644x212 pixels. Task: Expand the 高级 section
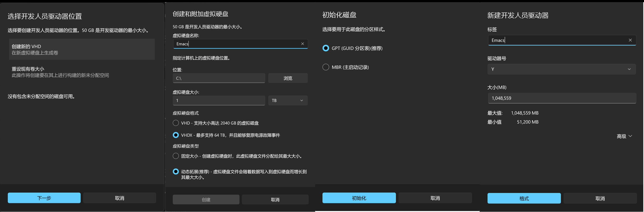tap(624, 136)
